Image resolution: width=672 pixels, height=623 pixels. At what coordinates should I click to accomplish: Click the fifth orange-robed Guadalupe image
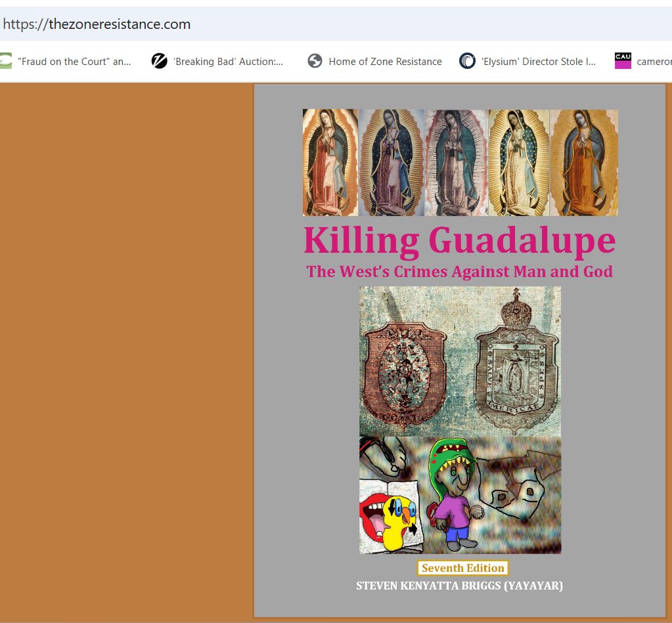(584, 162)
